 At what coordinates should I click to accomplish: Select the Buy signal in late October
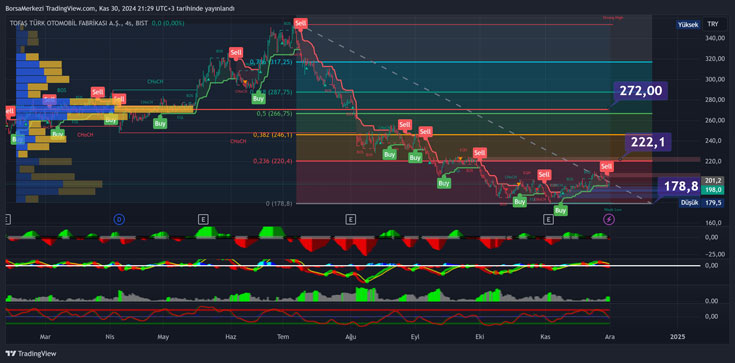coord(519,202)
